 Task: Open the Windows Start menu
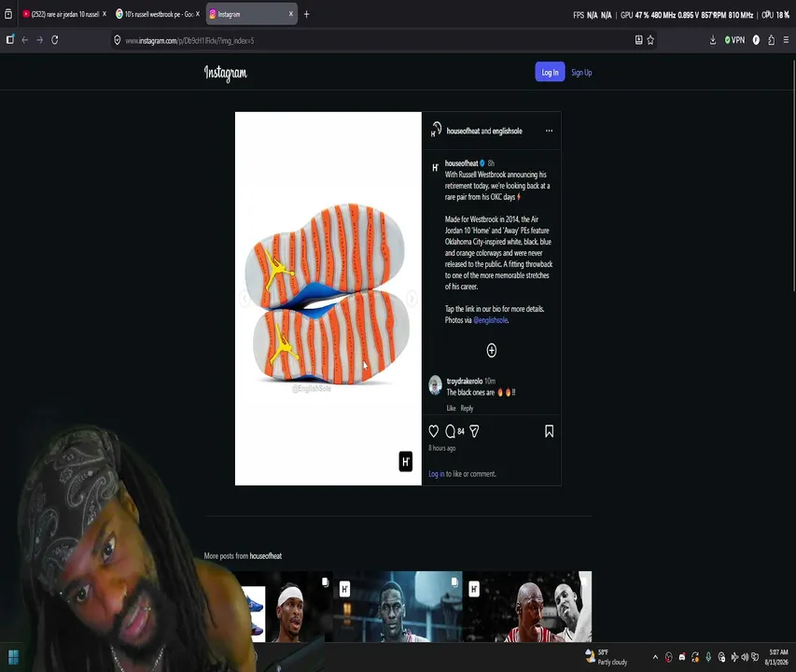14,657
